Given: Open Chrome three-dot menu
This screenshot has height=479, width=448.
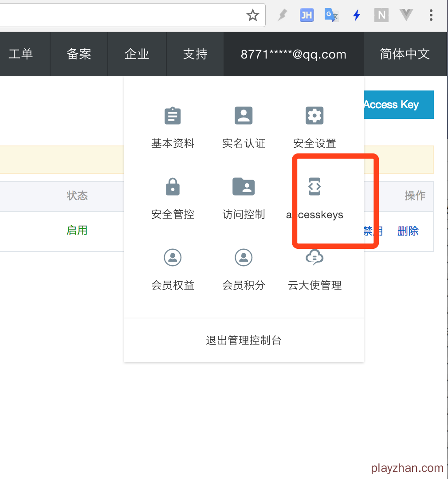Looking at the screenshot, I should (431, 16).
